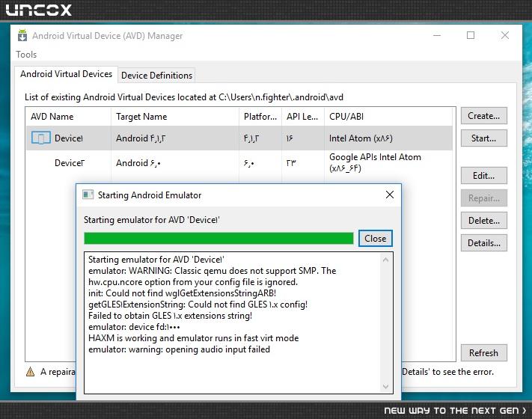Click the Android 4.1.2 target cell
The height and width of the screenshot is (419, 532).
(x=141, y=138)
